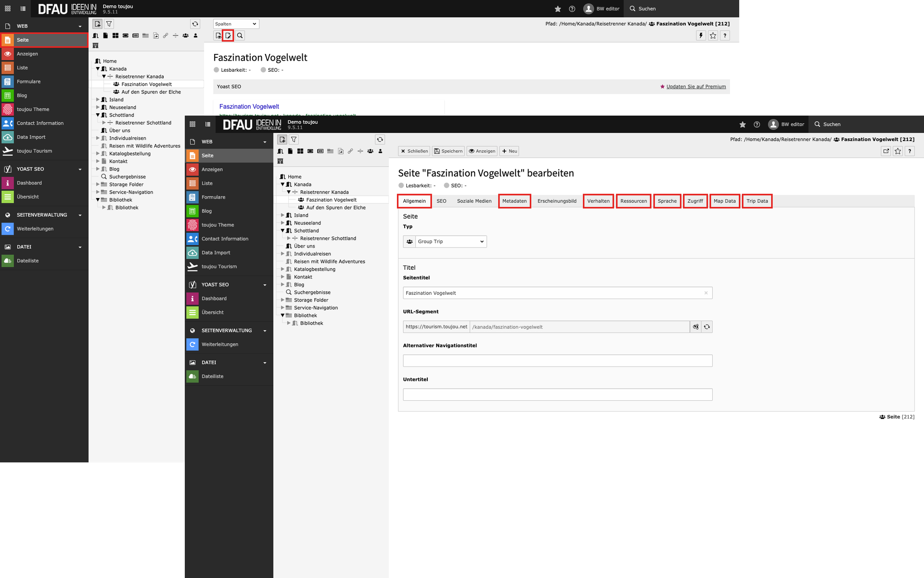Screen dimensions: 924x578
Task: Open the blue Faszination Vogelwelt snippet link
Action: (249, 107)
